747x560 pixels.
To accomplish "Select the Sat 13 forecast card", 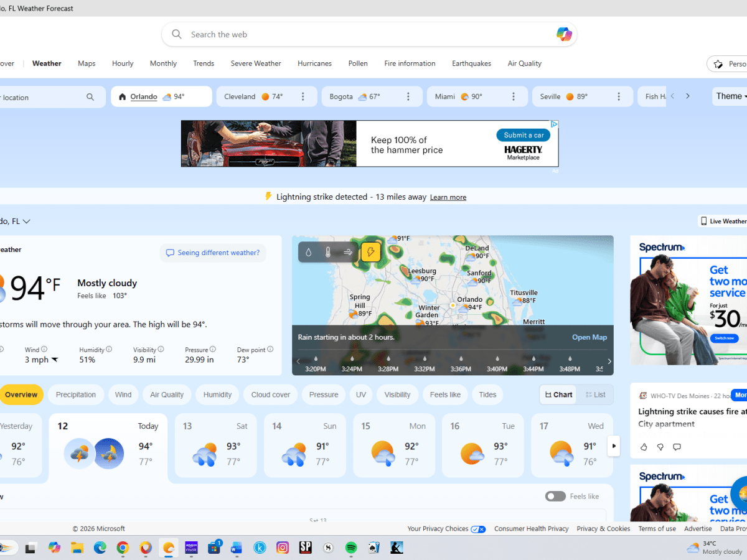I will click(215, 446).
